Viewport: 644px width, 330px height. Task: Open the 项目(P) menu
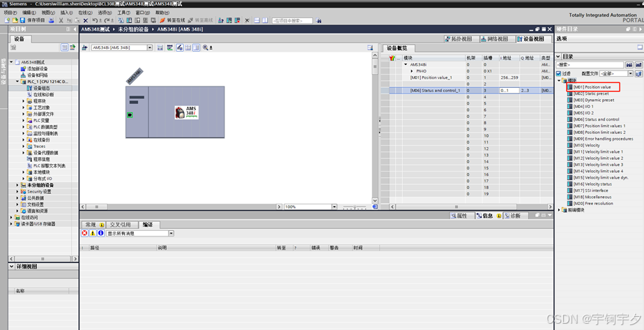pos(10,13)
